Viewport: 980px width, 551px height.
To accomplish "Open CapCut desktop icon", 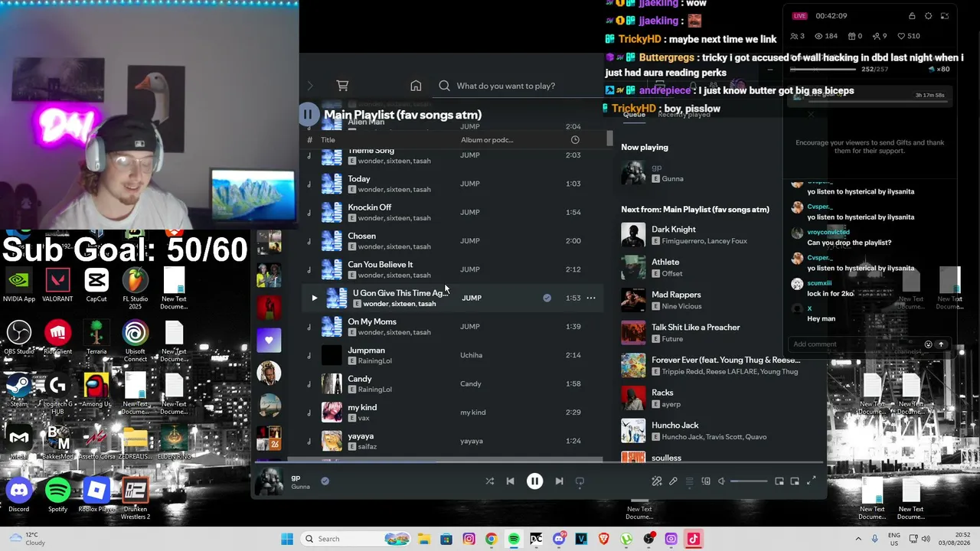I will tap(96, 286).
